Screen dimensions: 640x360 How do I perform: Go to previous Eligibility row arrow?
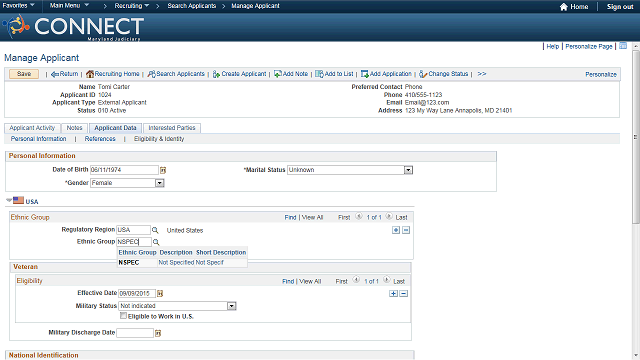click(x=356, y=280)
